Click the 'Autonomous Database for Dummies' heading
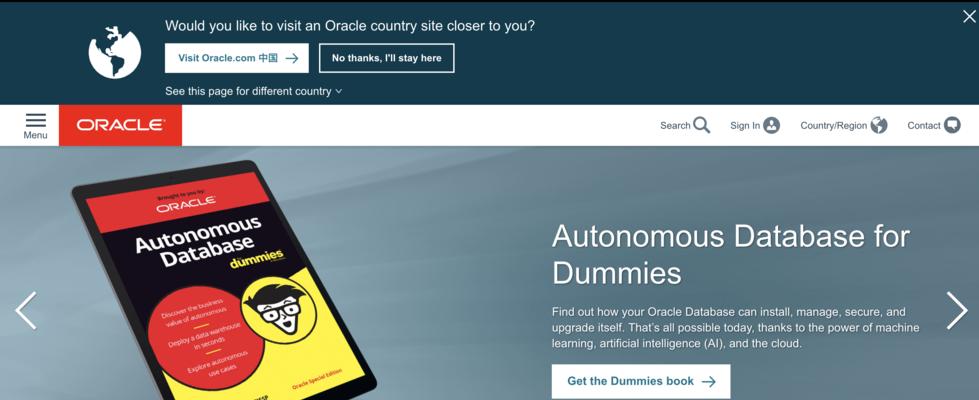 tap(731, 254)
